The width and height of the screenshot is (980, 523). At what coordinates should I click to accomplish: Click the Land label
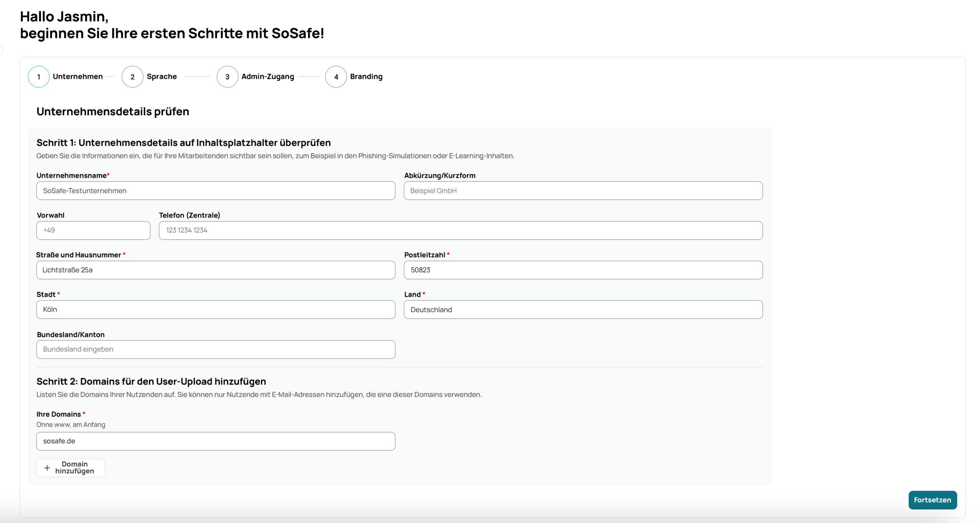tap(415, 295)
